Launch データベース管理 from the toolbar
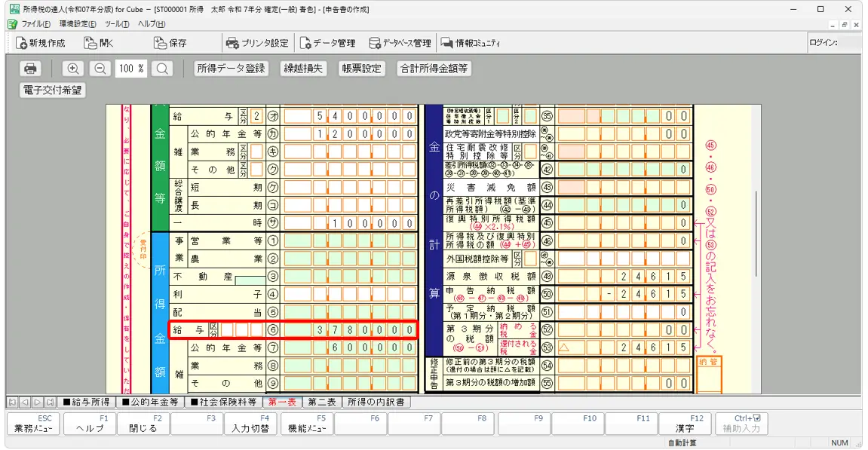Screen dimensions: 868x450 point(400,43)
